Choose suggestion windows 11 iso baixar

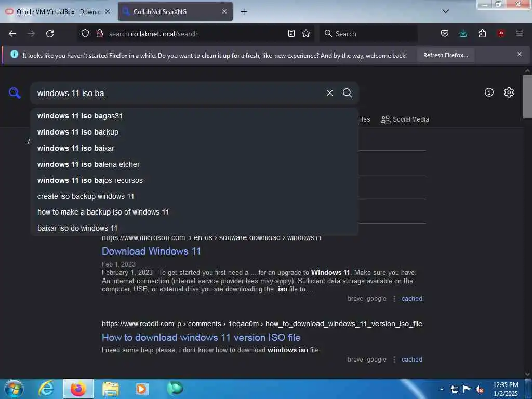(194, 148)
